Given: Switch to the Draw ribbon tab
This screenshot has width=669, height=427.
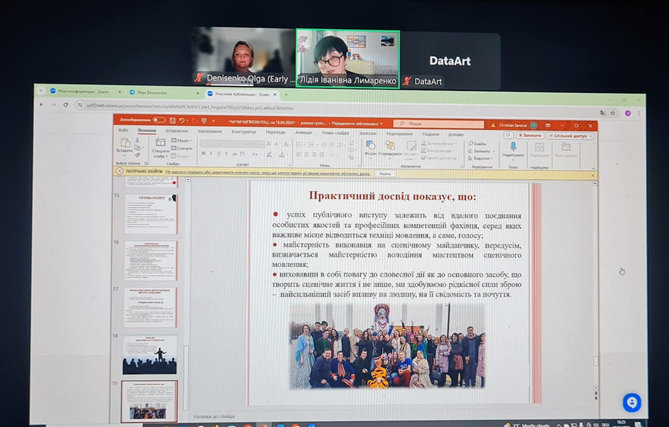Looking at the screenshot, I should [209, 131].
